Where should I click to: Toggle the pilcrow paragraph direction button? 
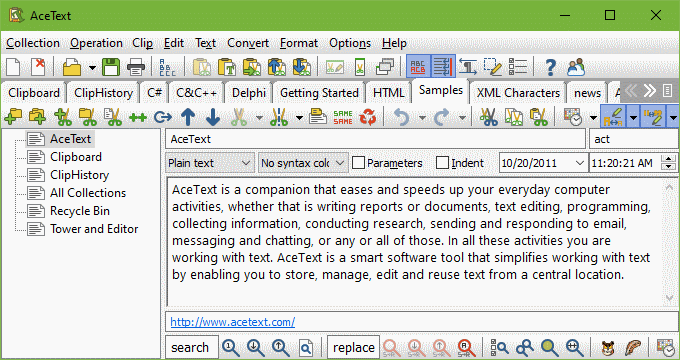click(x=468, y=67)
